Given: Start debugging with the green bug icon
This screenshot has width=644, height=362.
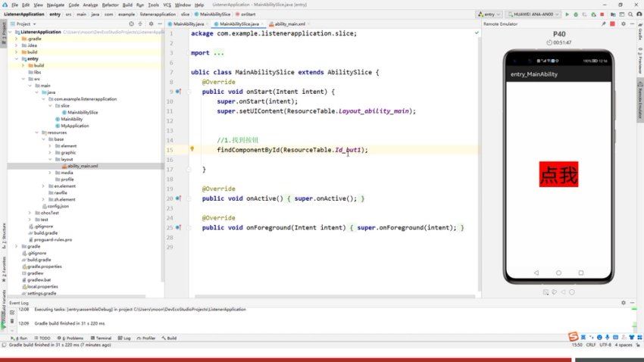Looking at the screenshot, I should 576,14.
